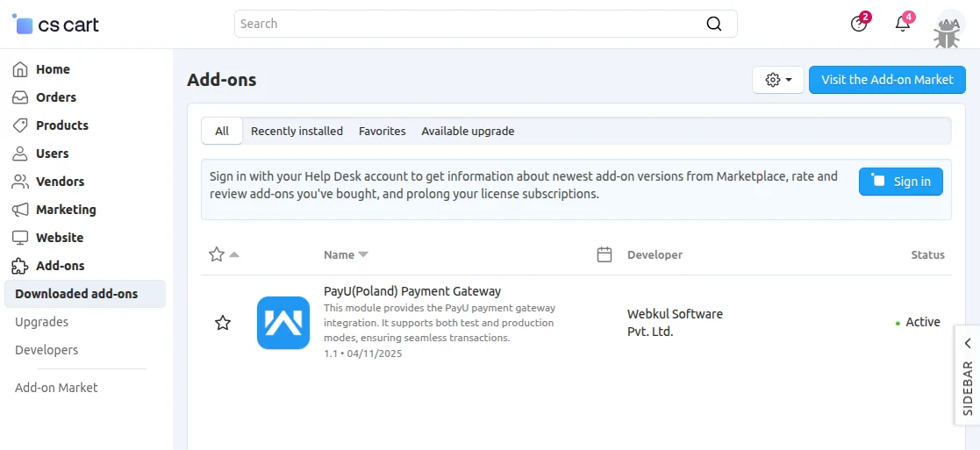This screenshot has height=450, width=980.
Task: Click the Website monitor icon
Action: coord(21,238)
